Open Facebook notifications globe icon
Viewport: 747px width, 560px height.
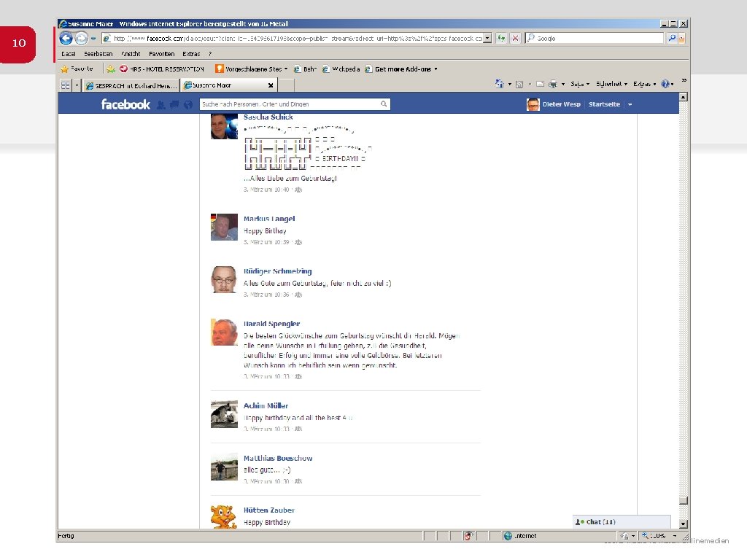coord(188,105)
